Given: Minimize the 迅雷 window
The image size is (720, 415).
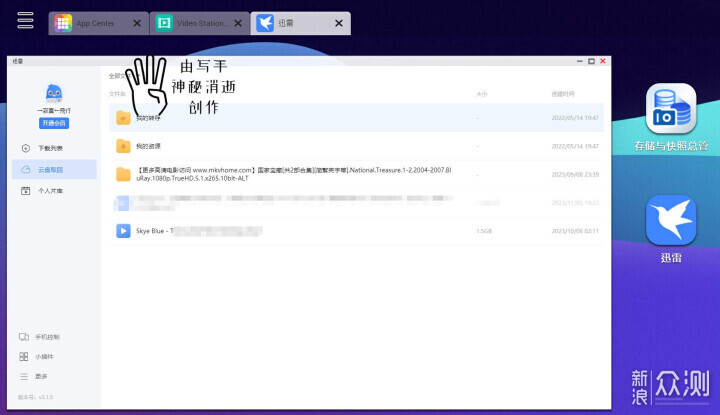Looking at the screenshot, I should coord(579,61).
